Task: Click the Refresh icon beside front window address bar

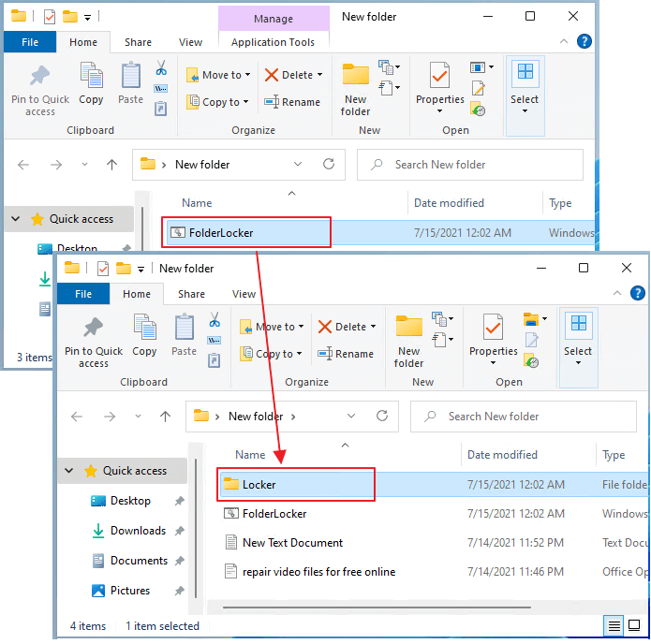Action: click(x=382, y=417)
